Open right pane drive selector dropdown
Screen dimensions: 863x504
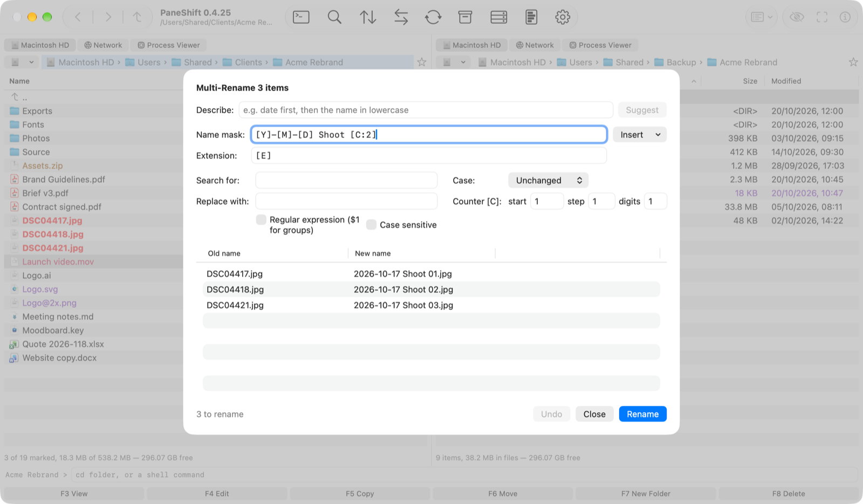(x=454, y=63)
